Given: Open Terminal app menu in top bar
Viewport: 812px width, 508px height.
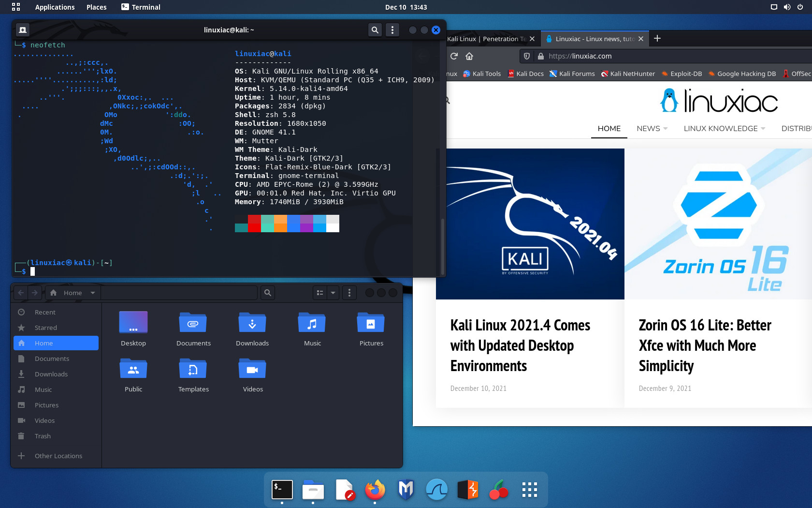Looking at the screenshot, I should [141, 7].
